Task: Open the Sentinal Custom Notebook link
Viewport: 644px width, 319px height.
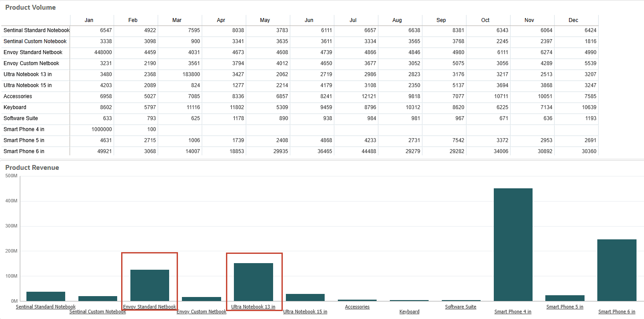Action: pos(97,312)
